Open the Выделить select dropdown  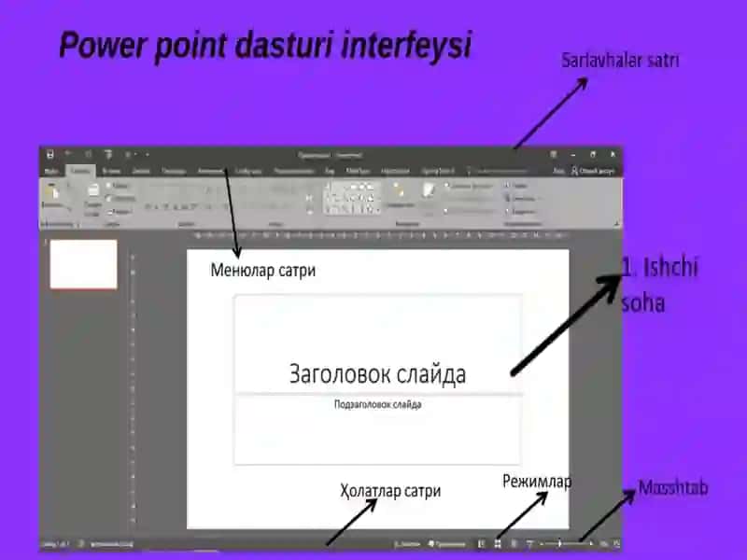[521, 211]
